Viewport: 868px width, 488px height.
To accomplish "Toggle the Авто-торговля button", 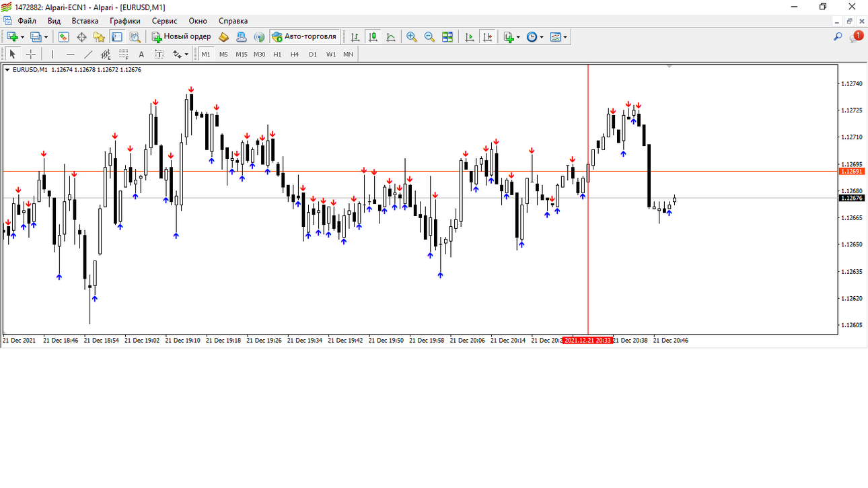I will click(x=304, y=37).
